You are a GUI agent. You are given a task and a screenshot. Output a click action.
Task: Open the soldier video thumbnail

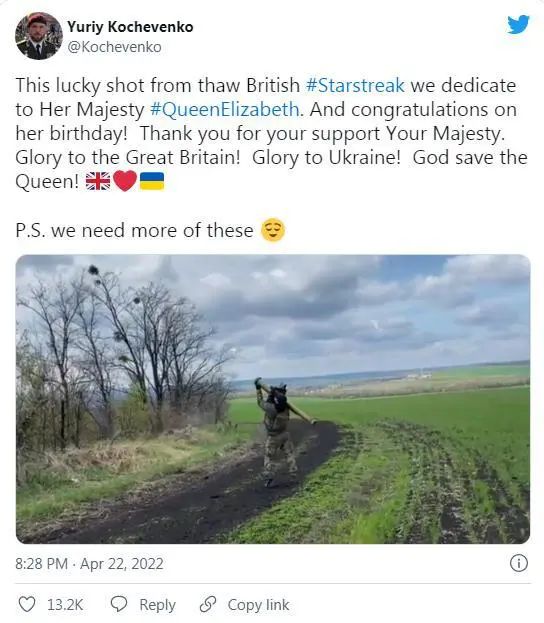click(x=273, y=399)
